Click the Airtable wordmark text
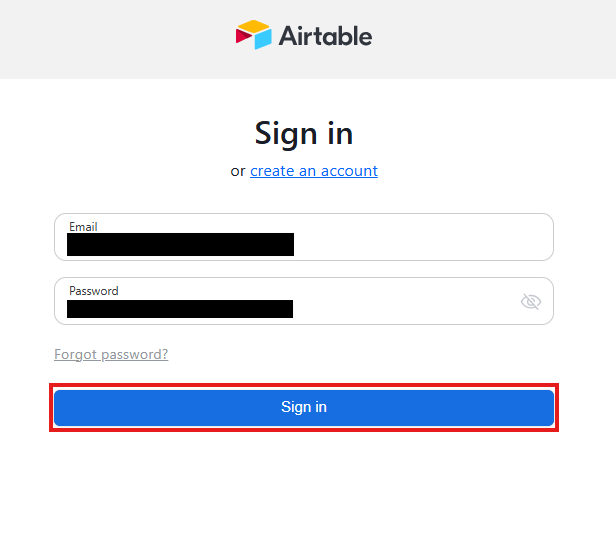Viewport: 616px width, 555px height. point(325,37)
